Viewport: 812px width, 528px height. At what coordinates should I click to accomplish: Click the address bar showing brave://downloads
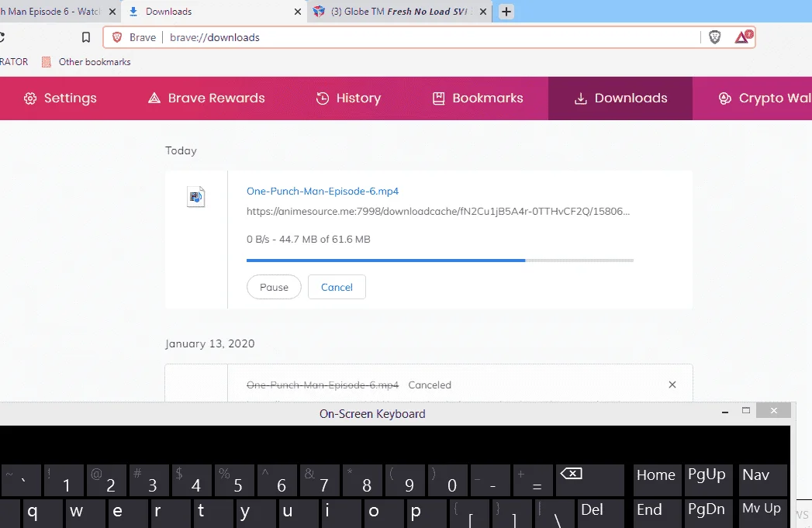pyautogui.click(x=429, y=37)
